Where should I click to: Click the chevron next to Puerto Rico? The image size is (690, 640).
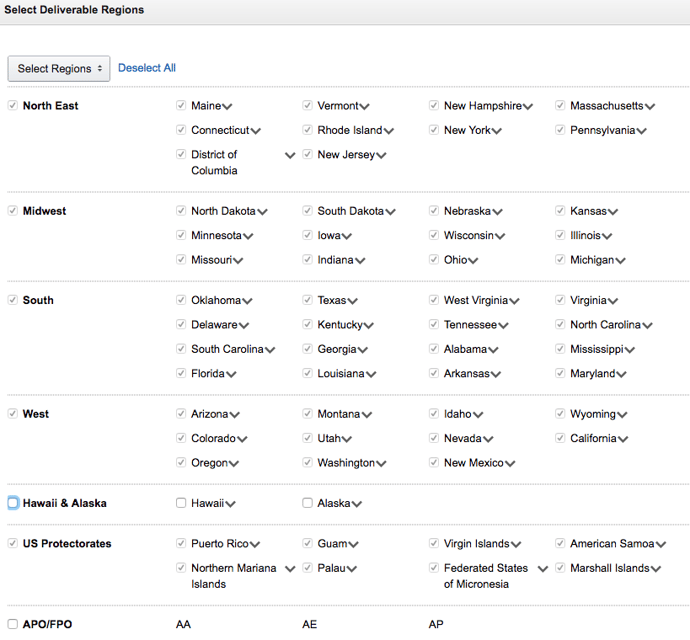[255, 545]
